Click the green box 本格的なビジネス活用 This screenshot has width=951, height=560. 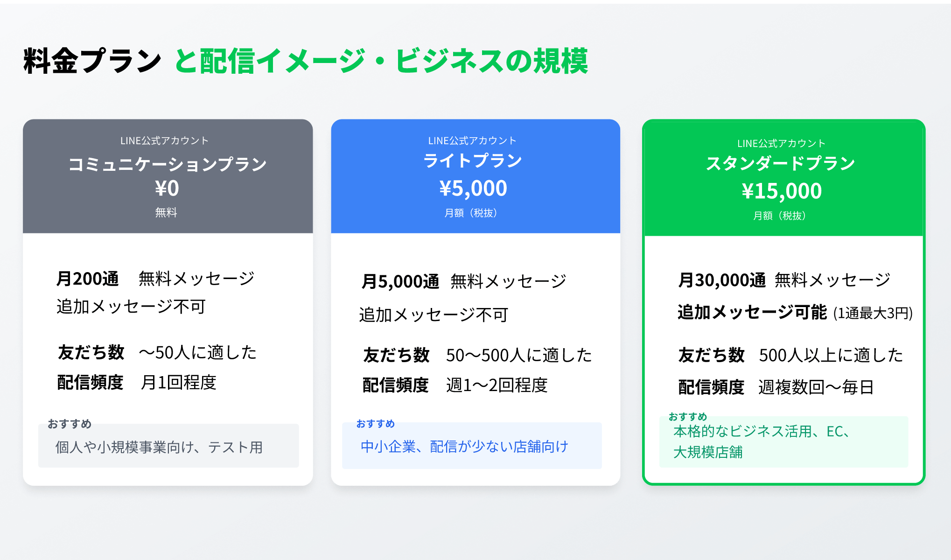[x=783, y=441]
